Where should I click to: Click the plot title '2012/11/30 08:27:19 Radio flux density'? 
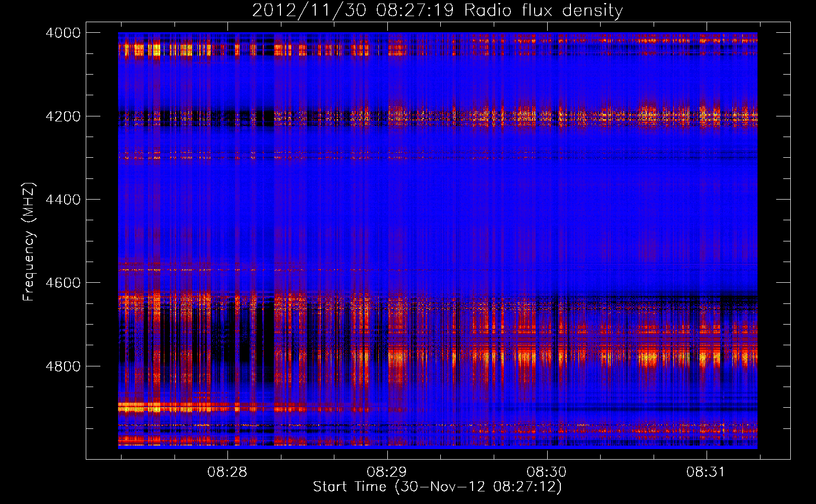437,10
